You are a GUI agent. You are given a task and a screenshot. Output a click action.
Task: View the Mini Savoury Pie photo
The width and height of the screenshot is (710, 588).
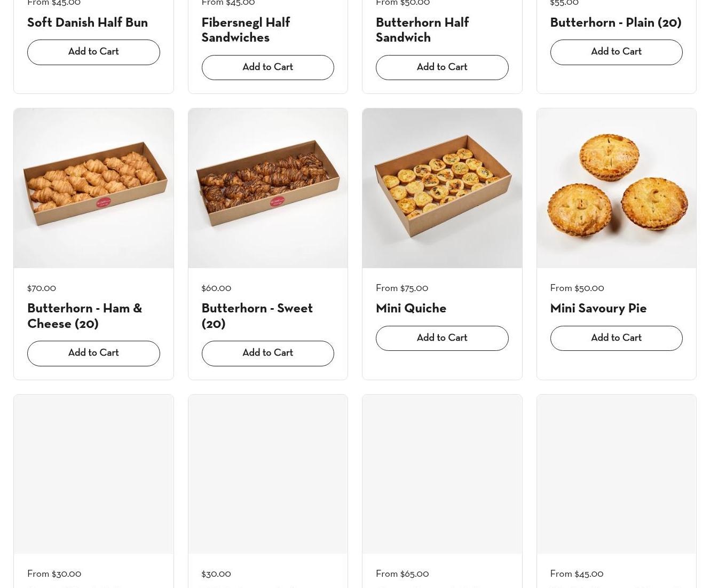click(x=616, y=188)
